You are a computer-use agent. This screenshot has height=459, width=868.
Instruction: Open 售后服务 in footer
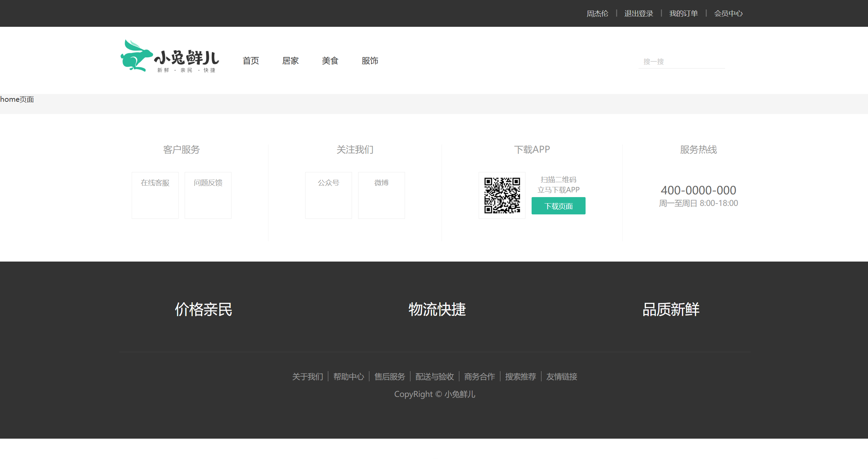(390, 377)
